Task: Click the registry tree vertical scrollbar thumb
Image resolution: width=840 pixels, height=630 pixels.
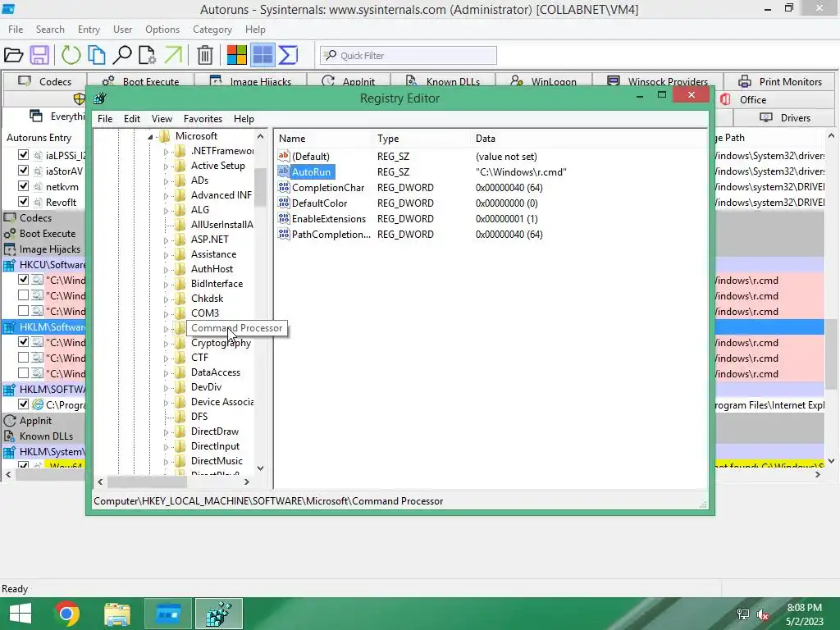Action: tap(260, 188)
